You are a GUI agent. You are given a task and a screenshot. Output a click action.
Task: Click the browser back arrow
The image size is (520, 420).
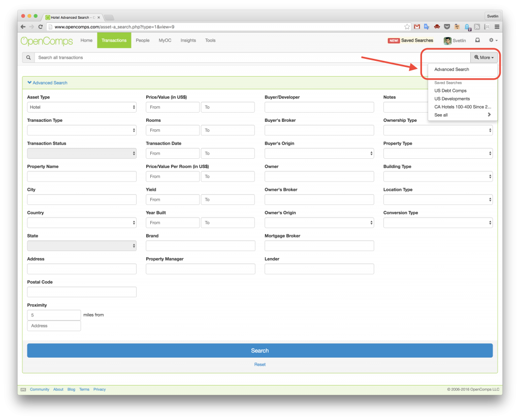point(23,27)
